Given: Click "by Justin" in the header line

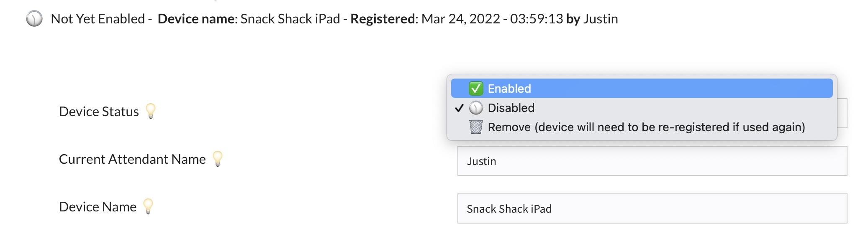Looking at the screenshot, I should tap(592, 19).
